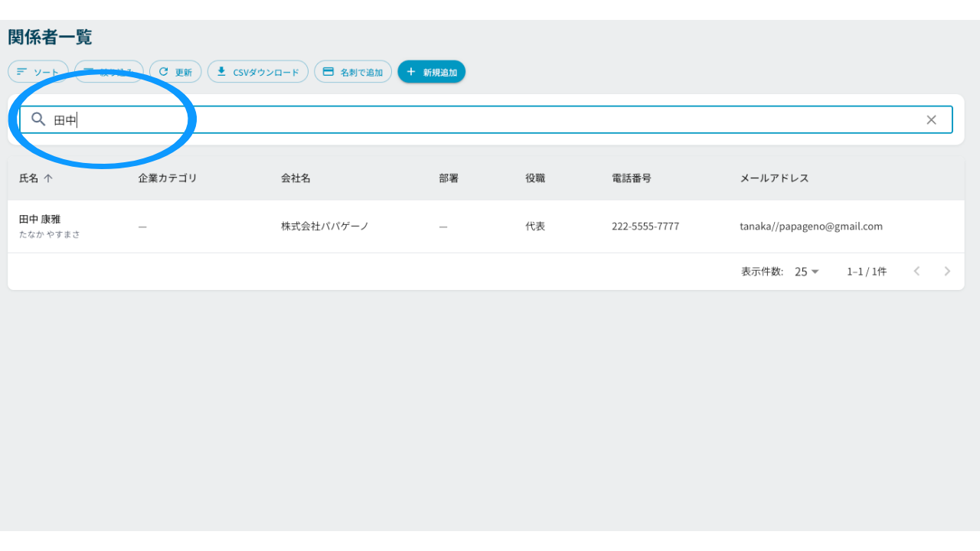Viewport: 980px width, 551px height.
Task: Go to next page chevron
Action: [x=947, y=271]
